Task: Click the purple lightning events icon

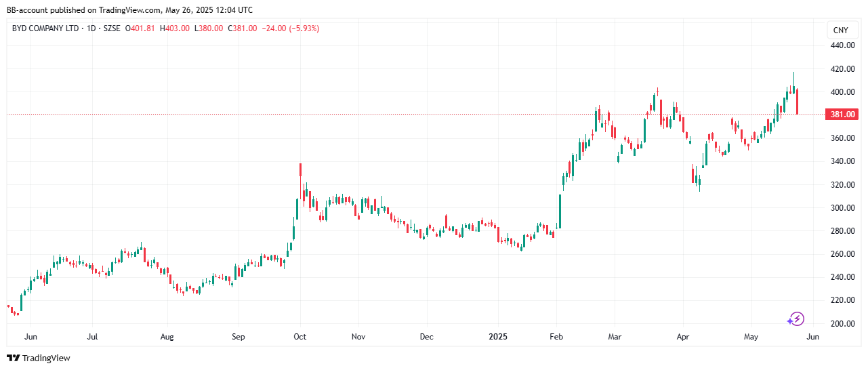Action: click(x=795, y=318)
